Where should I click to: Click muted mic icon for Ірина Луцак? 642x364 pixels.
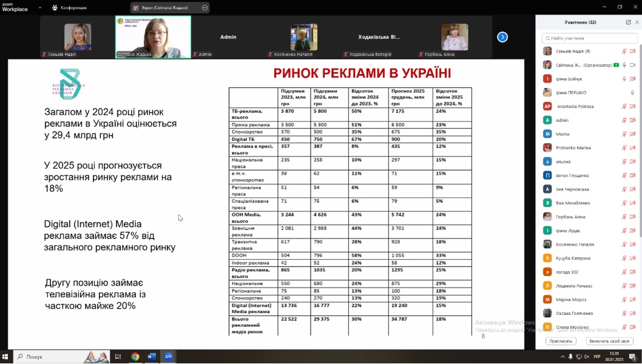click(x=624, y=231)
